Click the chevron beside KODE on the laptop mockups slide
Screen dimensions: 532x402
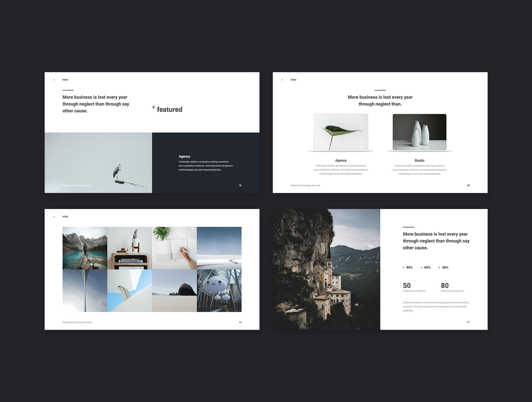click(282, 80)
